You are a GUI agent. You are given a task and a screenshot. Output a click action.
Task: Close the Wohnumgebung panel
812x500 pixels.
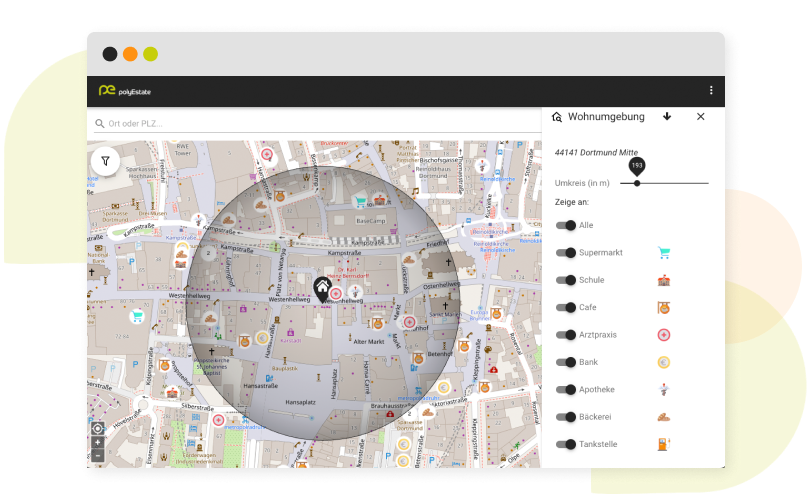pos(700,117)
